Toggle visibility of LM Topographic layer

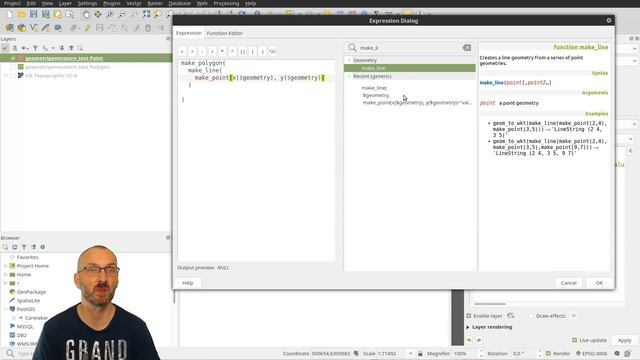[x=13, y=76]
